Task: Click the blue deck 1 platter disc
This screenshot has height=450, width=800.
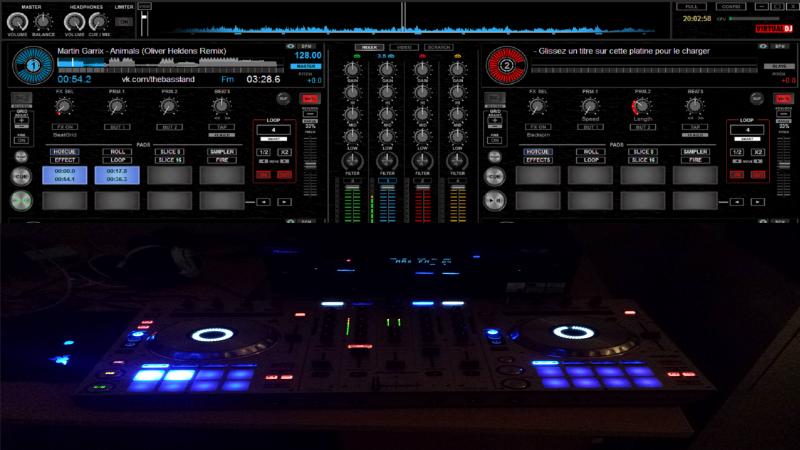Action: [33, 66]
